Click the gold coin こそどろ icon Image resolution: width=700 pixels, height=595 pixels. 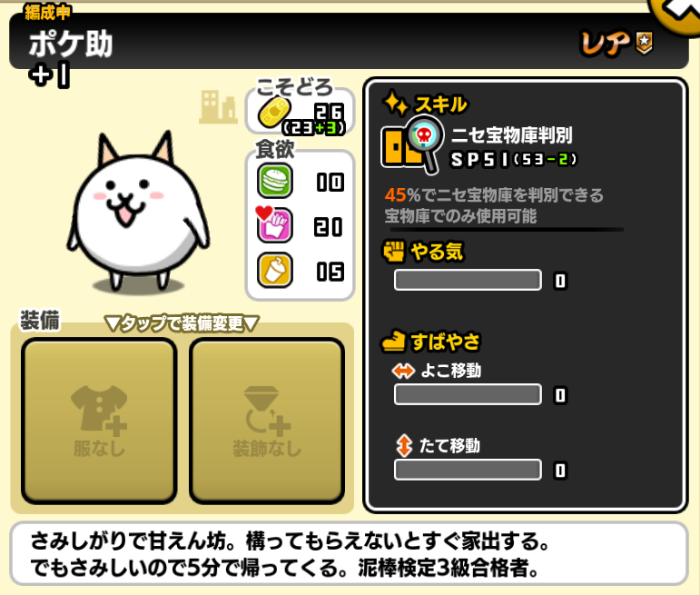pos(274,112)
